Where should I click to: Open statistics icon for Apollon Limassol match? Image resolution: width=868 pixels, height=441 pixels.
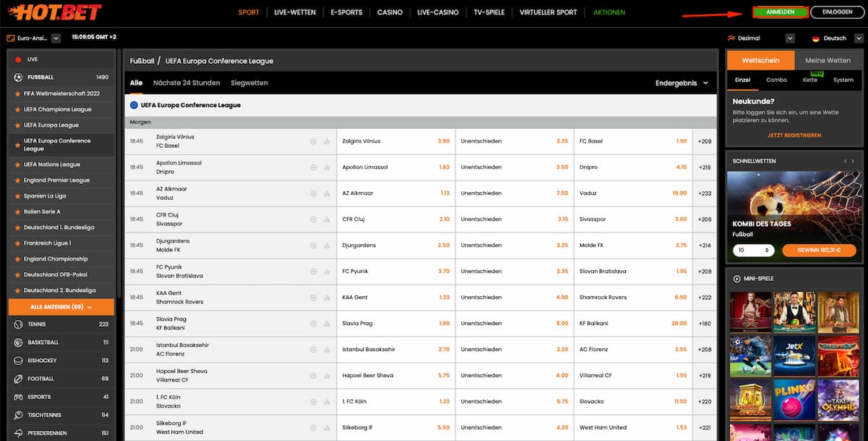click(325, 167)
